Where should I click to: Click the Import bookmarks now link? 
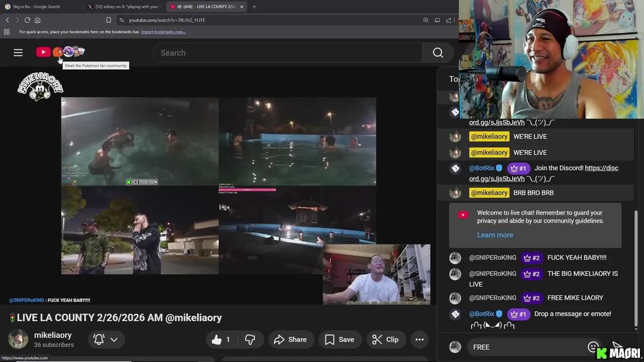163,32
